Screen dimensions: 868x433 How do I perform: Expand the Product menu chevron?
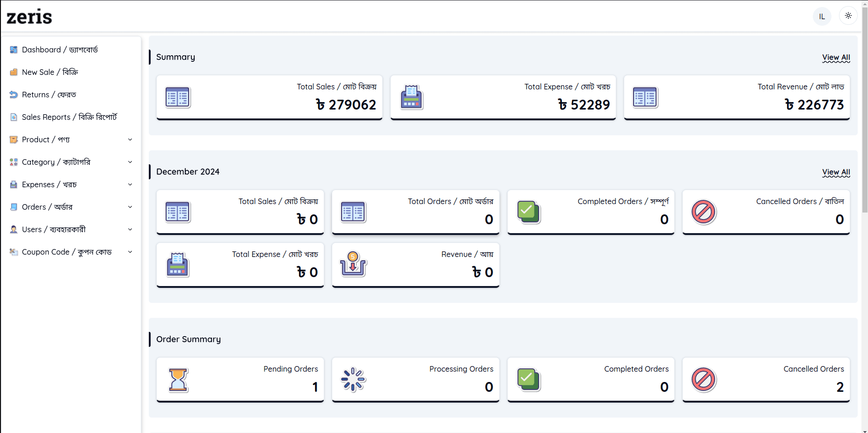tap(130, 139)
